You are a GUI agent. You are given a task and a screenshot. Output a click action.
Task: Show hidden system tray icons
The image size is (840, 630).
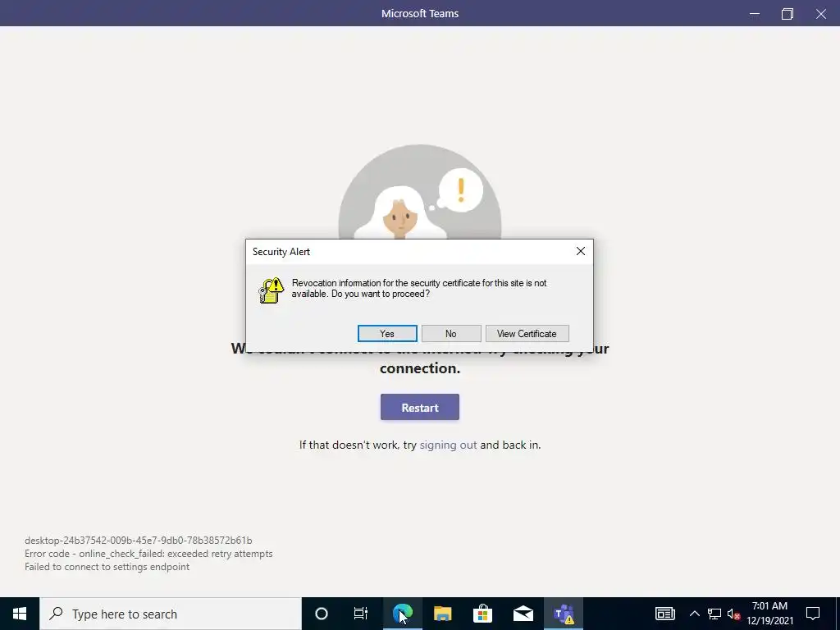point(694,614)
